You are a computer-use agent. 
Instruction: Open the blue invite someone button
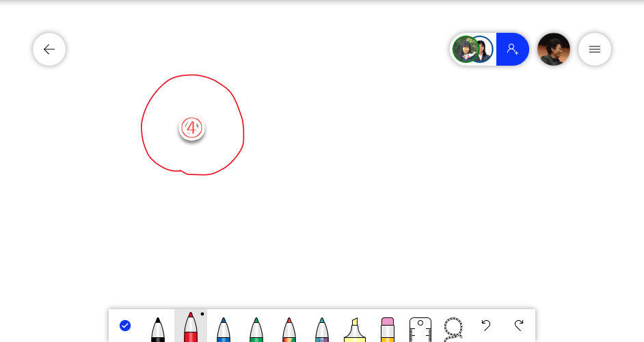pyautogui.click(x=512, y=49)
